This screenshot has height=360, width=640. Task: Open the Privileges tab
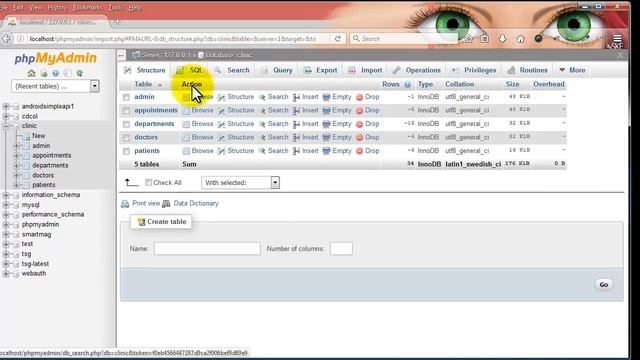[x=474, y=70]
